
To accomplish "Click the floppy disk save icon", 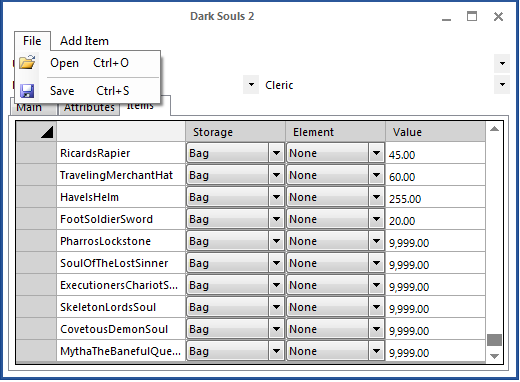I will tap(27, 91).
